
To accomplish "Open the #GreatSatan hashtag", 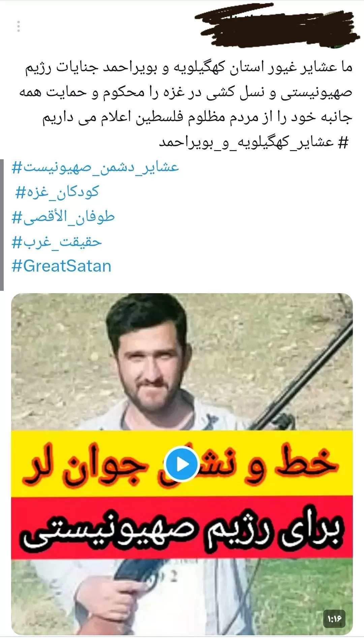I will tap(62, 266).
